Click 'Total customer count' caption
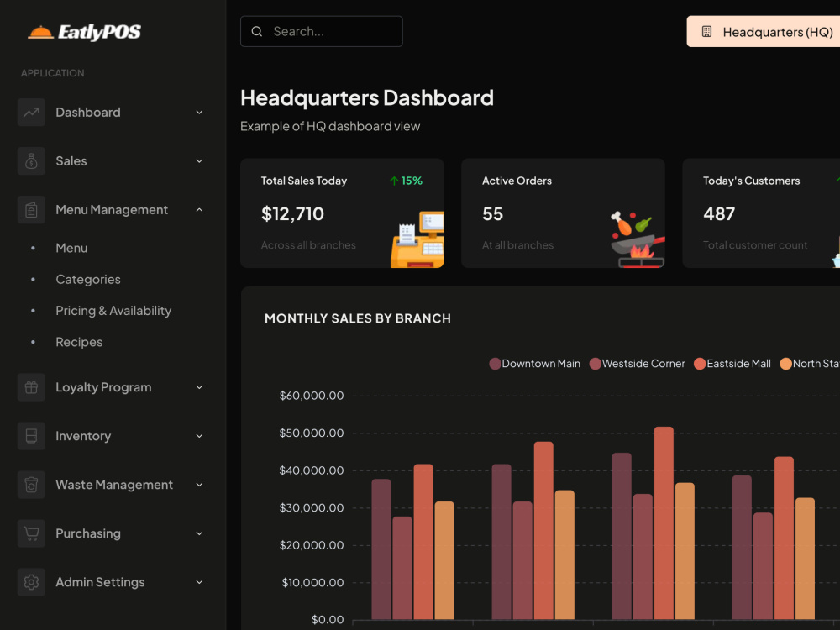The image size is (840, 630). pos(755,245)
